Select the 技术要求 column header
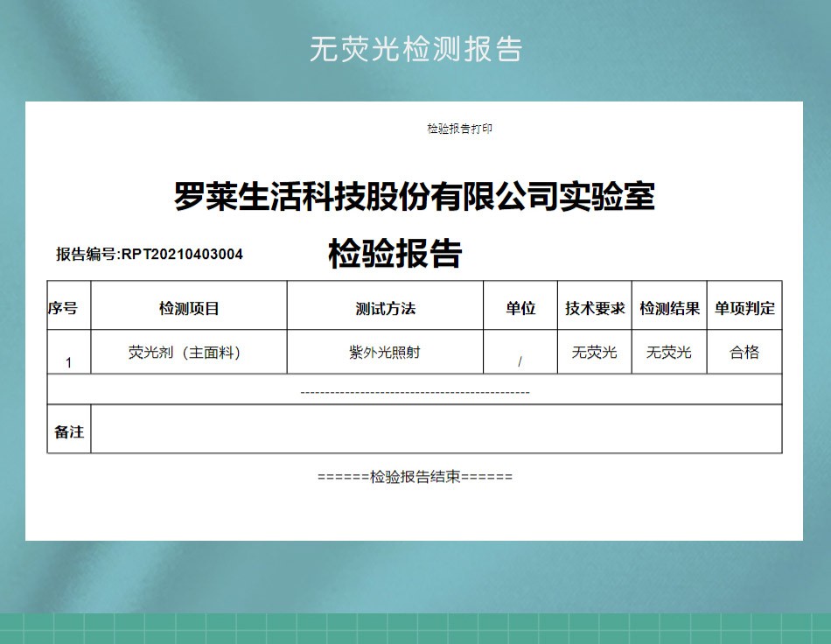The image size is (831, 644). click(x=594, y=305)
